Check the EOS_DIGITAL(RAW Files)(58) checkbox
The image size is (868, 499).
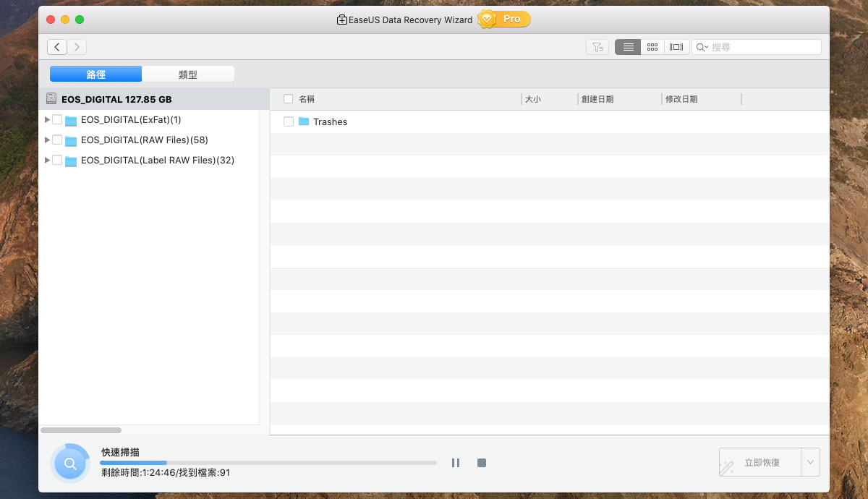[57, 140]
